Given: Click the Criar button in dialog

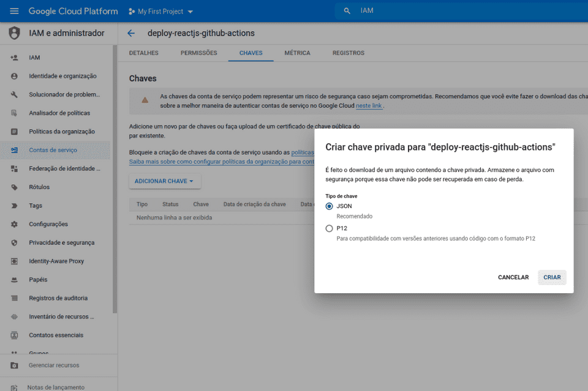Looking at the screenshot, I should [552, 277].
